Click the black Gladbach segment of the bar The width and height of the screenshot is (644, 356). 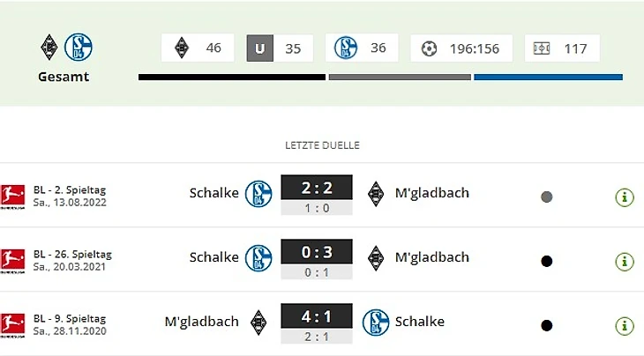(x=231, y=78)
